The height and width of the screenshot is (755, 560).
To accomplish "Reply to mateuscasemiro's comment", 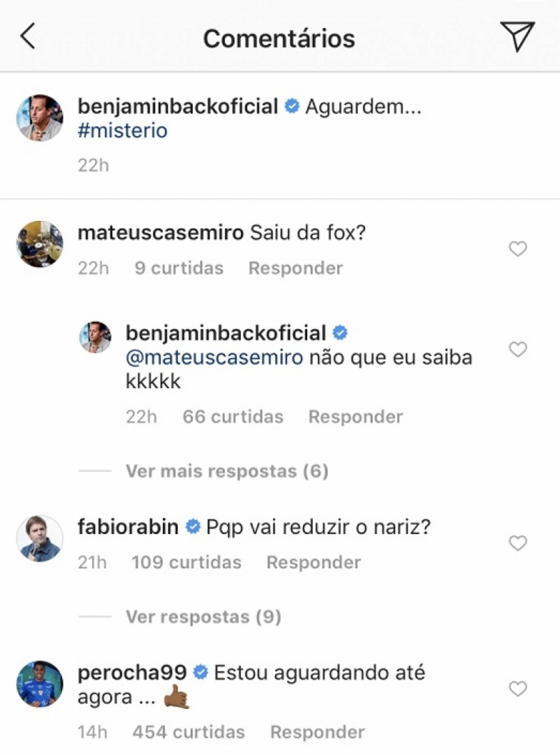I will 296,268.
